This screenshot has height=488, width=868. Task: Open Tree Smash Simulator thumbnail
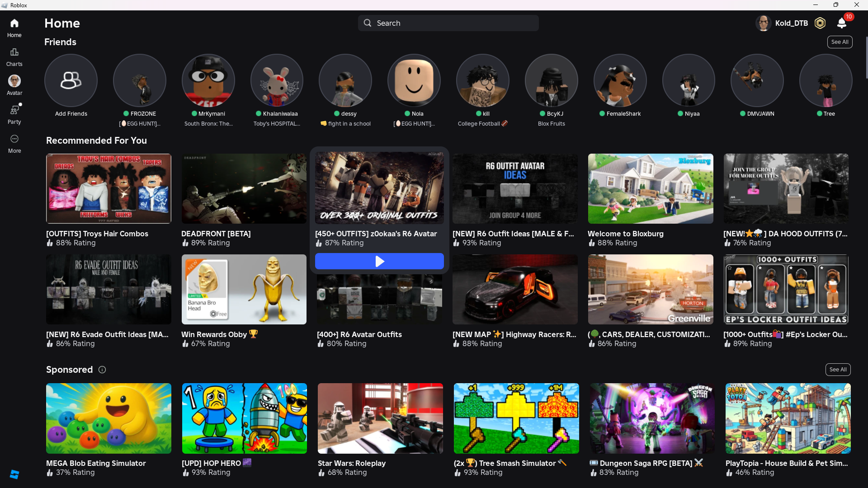(516, 418)
